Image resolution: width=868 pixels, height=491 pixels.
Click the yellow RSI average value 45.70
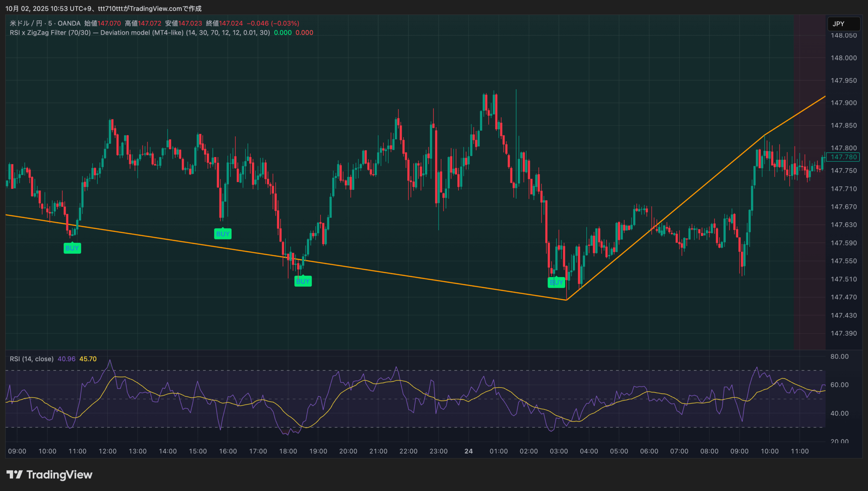88,359
